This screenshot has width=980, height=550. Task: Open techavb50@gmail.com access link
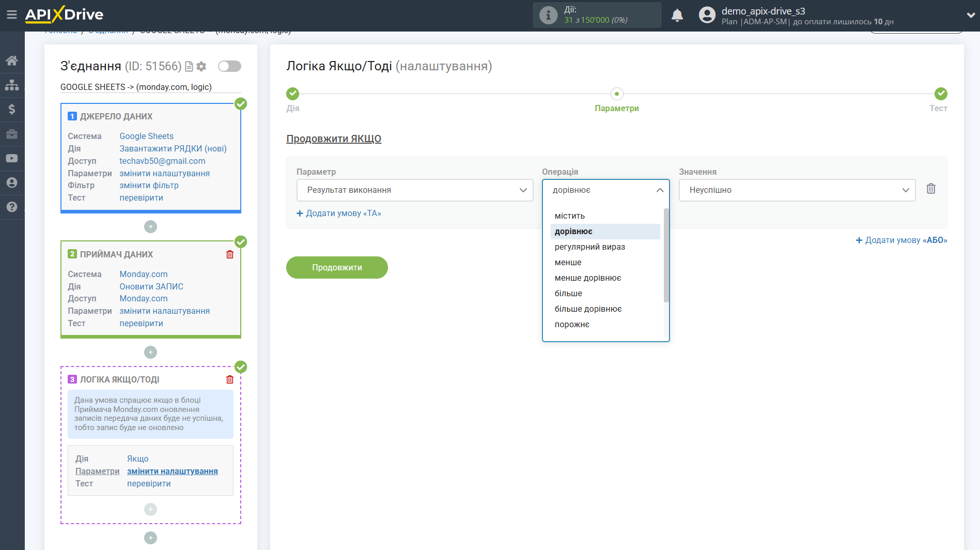[162, 161]
